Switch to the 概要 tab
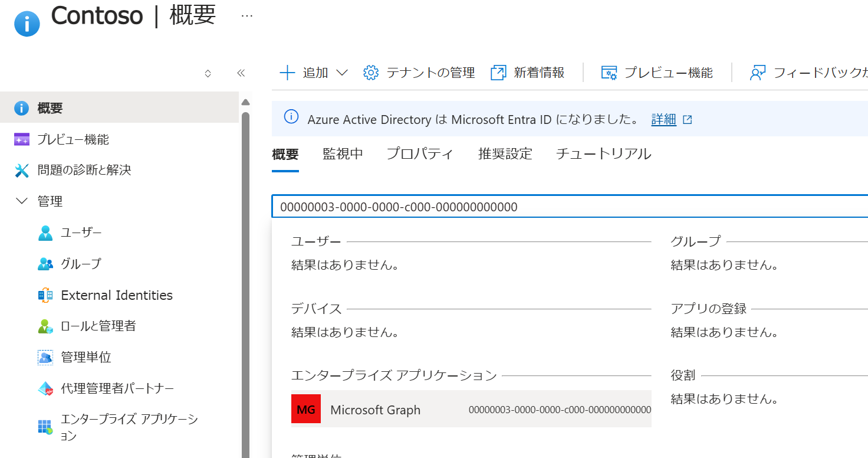Screen dimensions: 868x458 (285, 155)
